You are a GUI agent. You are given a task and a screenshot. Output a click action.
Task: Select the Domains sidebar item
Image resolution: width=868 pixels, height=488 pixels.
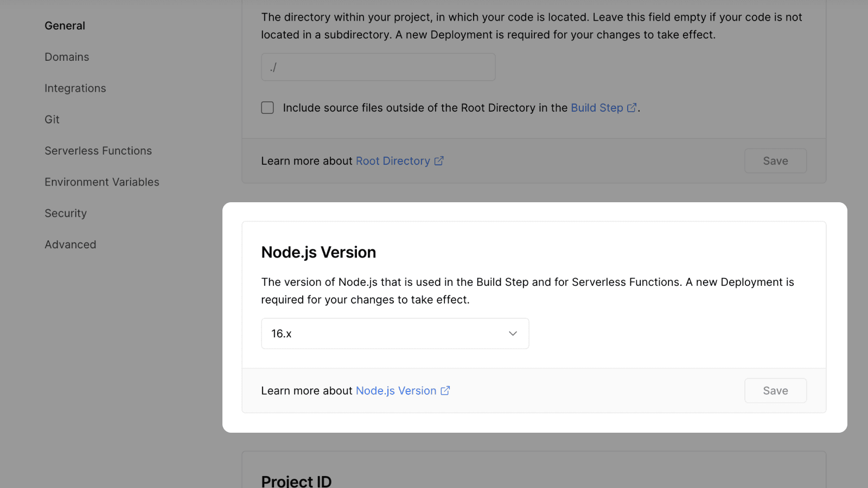[67, 56]
